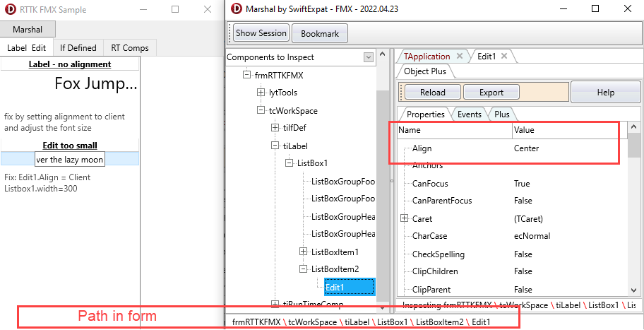644x330 pixels.
Task: Click the ecNormal value
Action: [x=532, y=236]
